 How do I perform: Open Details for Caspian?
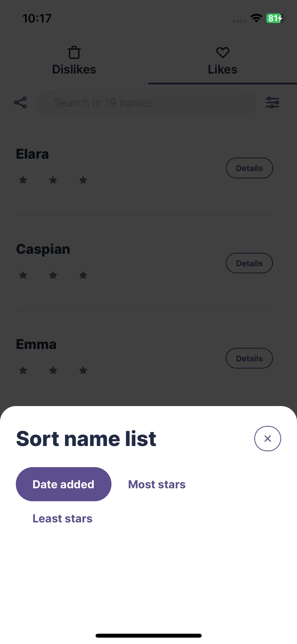pos(249,263)
